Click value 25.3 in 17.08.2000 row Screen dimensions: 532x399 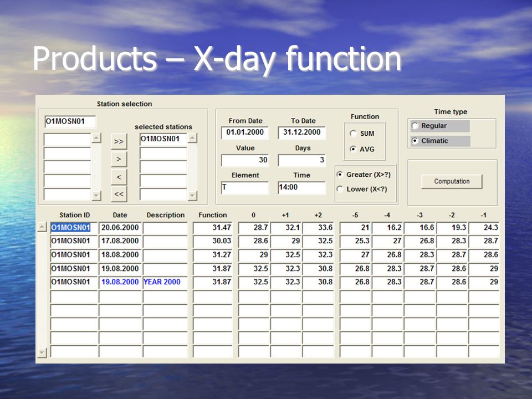[355, 241]
